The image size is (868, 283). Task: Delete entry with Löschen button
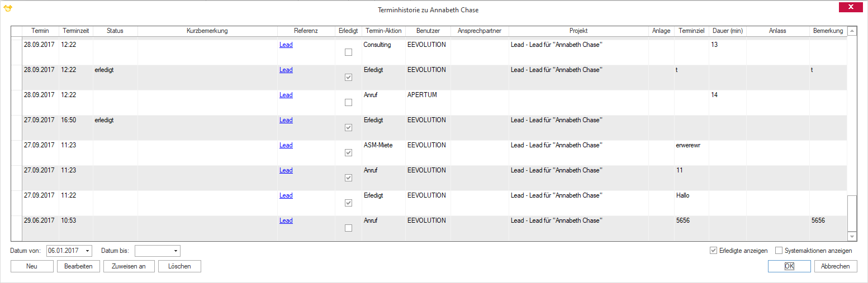click(x=179, y=266)
